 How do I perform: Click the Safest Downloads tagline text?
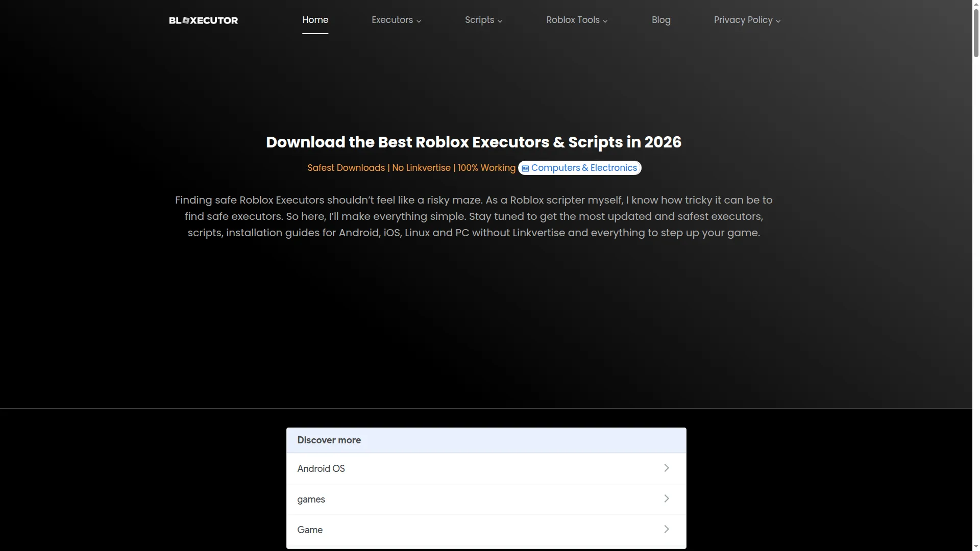[x=411, y=168]
